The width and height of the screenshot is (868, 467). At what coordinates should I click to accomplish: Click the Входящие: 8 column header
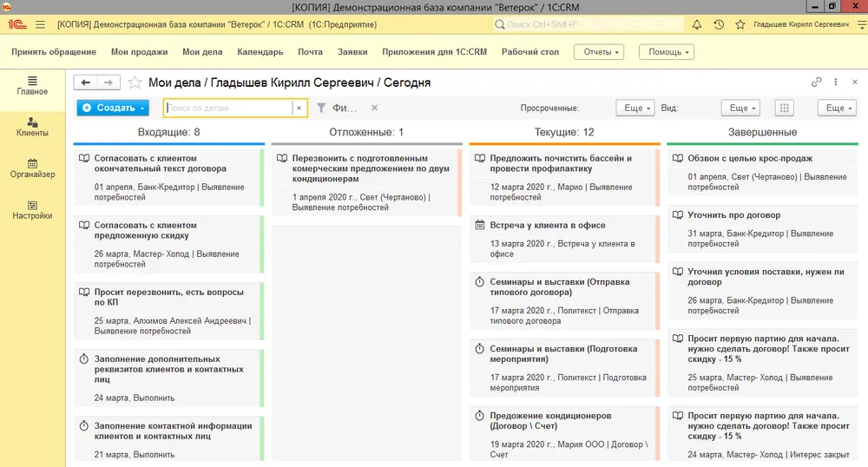[x=169, y=132]
